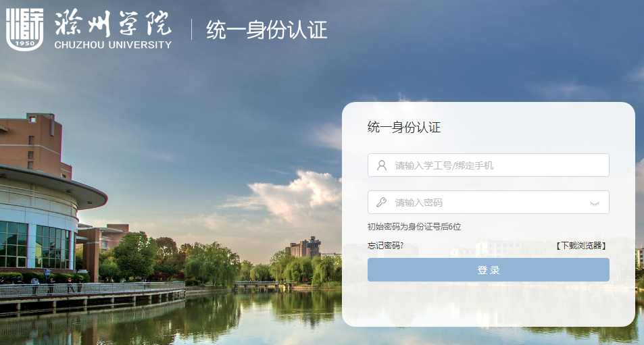
Task: Click the initial password hint text 初始密码为身份证号后6位
Action: [x=414, y=227]
